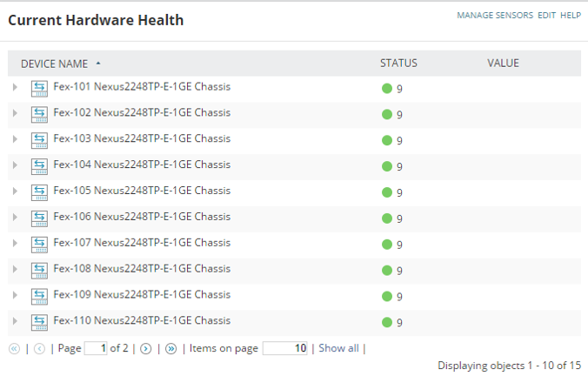Open the Help link
Viewport: 588px width, 376px height.
[x=571, y=16]
